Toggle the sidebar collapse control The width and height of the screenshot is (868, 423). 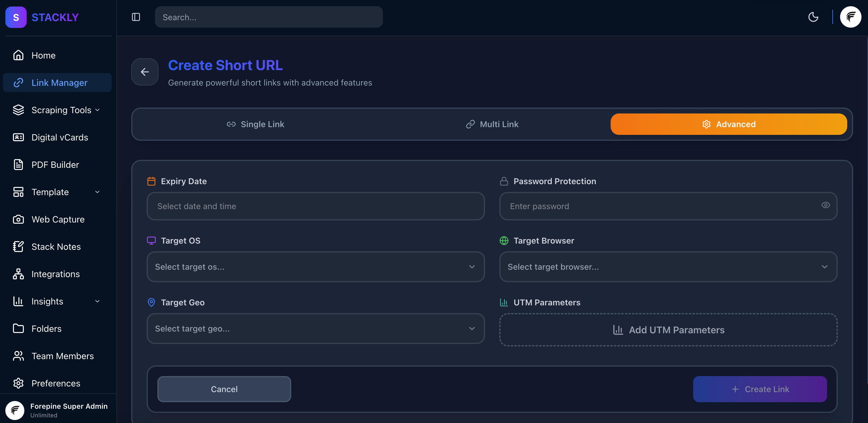tap(136, 17)
